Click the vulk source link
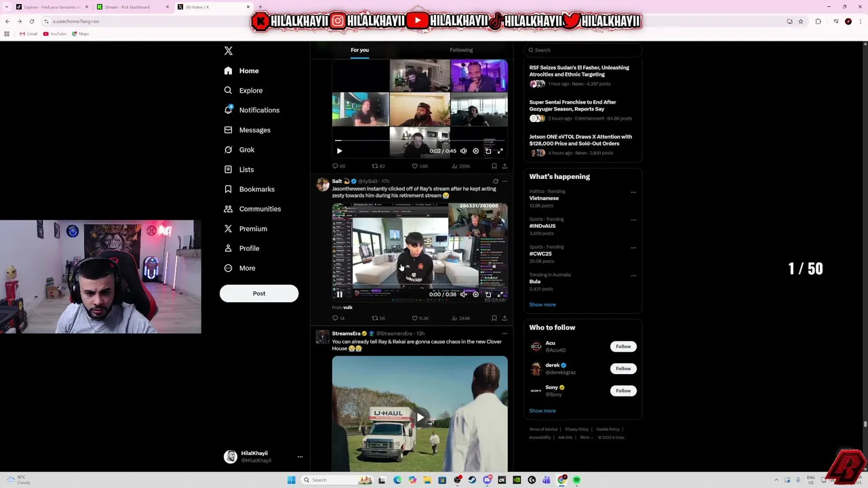The width and height of the screenshot is (868, 488). click(348, 308)
